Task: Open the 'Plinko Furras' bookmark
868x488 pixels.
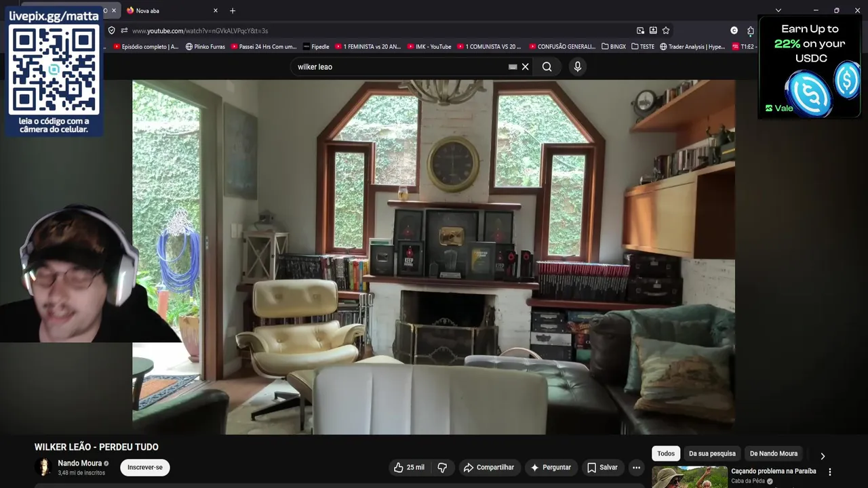Action: [x=205, y=47]
